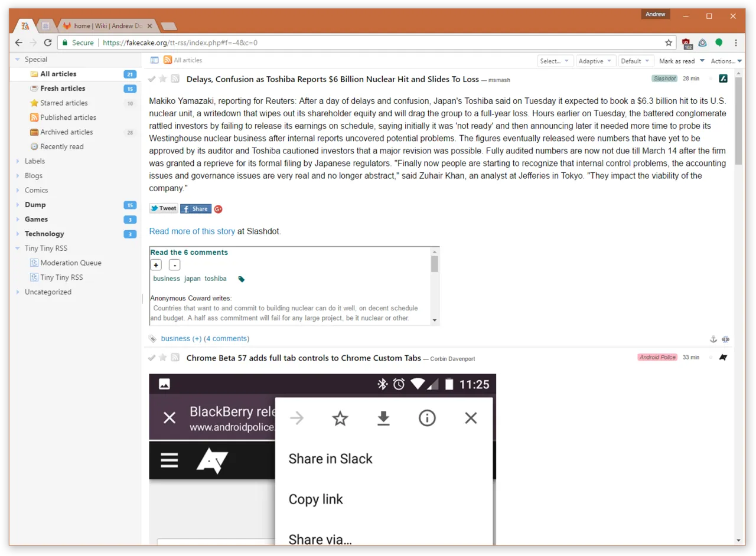The height and width of the screenshot is (556, 756).
Task: Click the Facebook Share button
Action: (195, 208)
